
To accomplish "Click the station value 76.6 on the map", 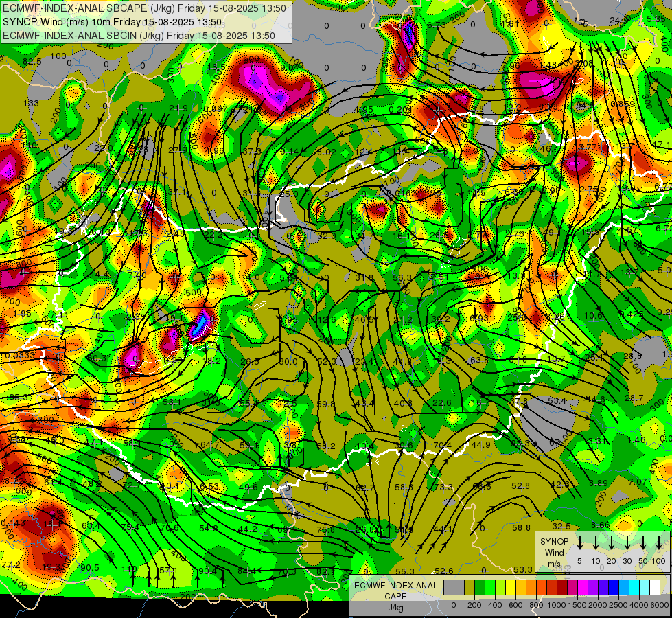I will 170,527.
